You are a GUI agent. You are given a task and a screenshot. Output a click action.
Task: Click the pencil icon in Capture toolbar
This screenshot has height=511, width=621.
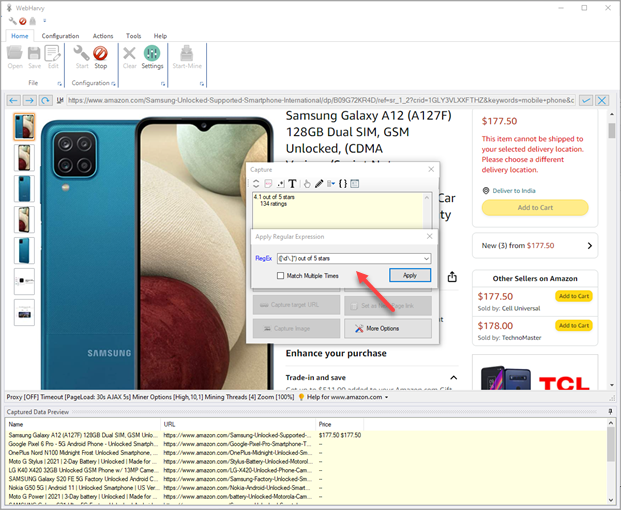pos(319,184)
